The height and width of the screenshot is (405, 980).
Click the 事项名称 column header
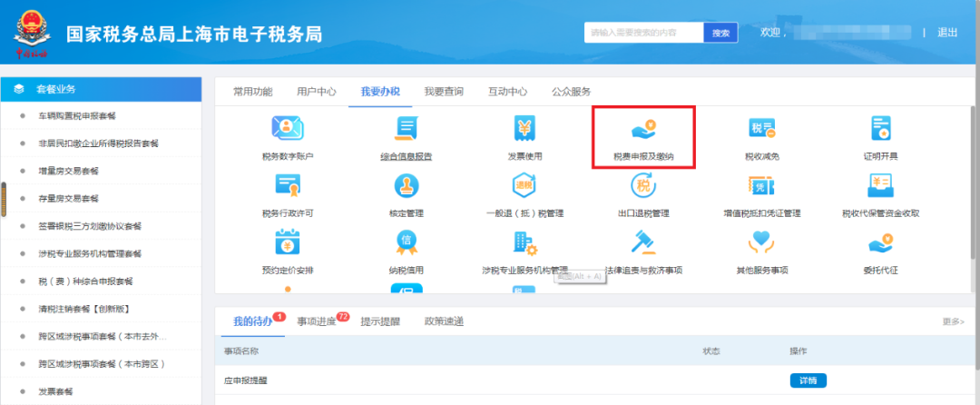pos(241,351)
